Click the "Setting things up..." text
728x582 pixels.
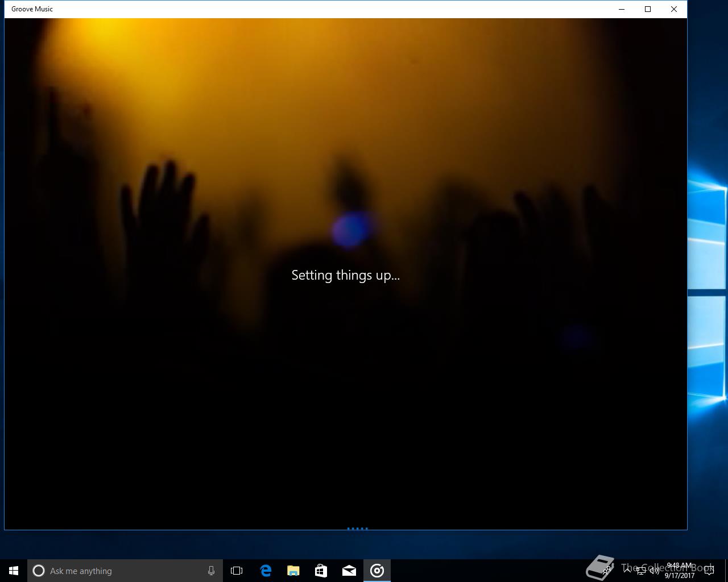click(346, 275)
